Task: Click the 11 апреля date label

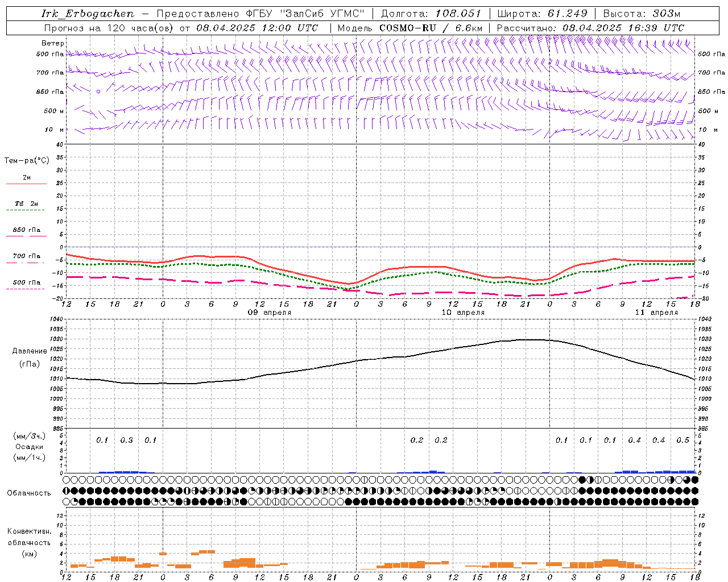Action: point(656,313)
